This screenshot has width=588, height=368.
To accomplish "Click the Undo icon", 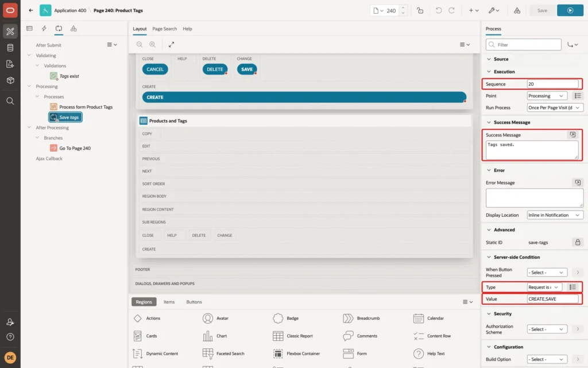I will pyautogui.click(x=438, y=10).
